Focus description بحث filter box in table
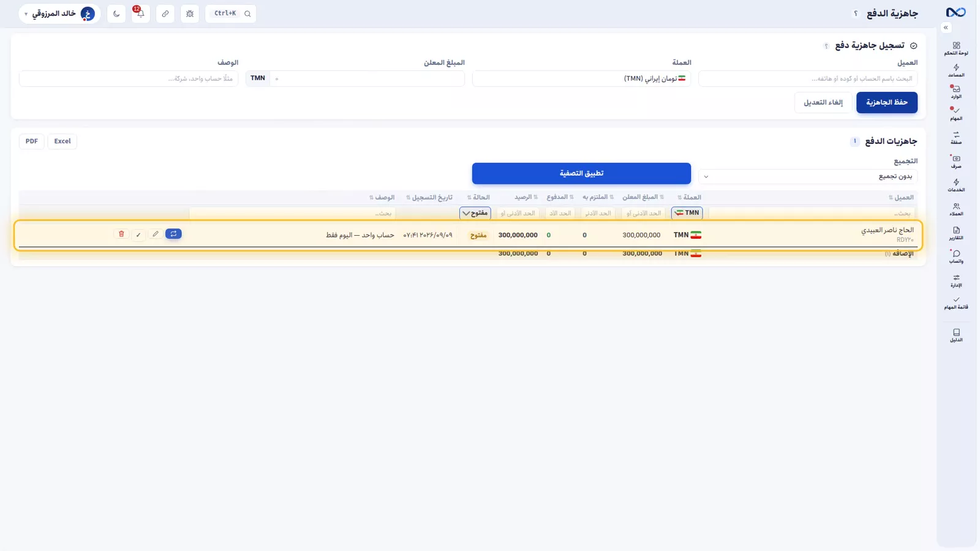This screenshot has width=980, height=551. click(293, 213)
